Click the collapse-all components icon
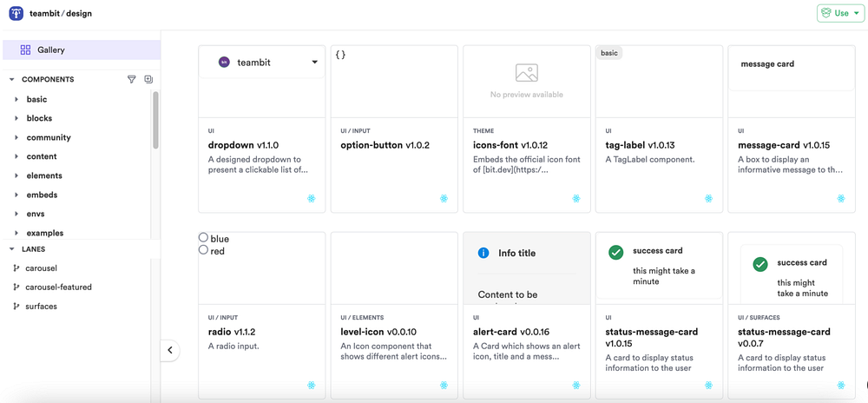868x403 pixels. tap(148, 79)
